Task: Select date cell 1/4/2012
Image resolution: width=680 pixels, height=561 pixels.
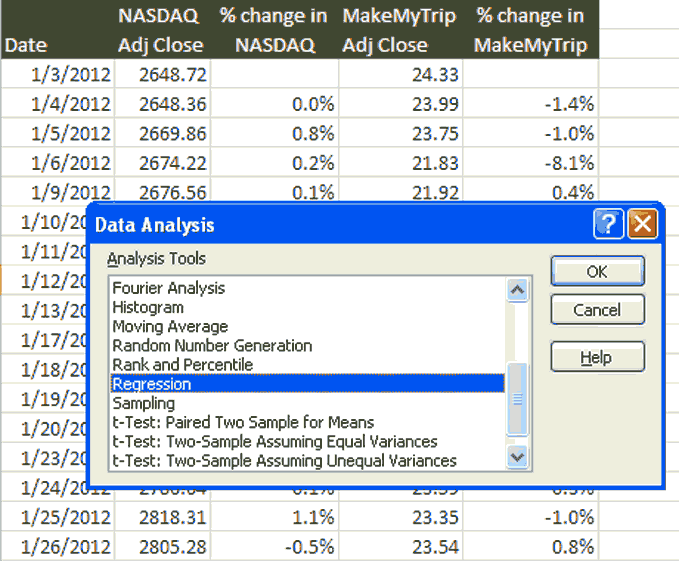Action: [x=58, y=104]
